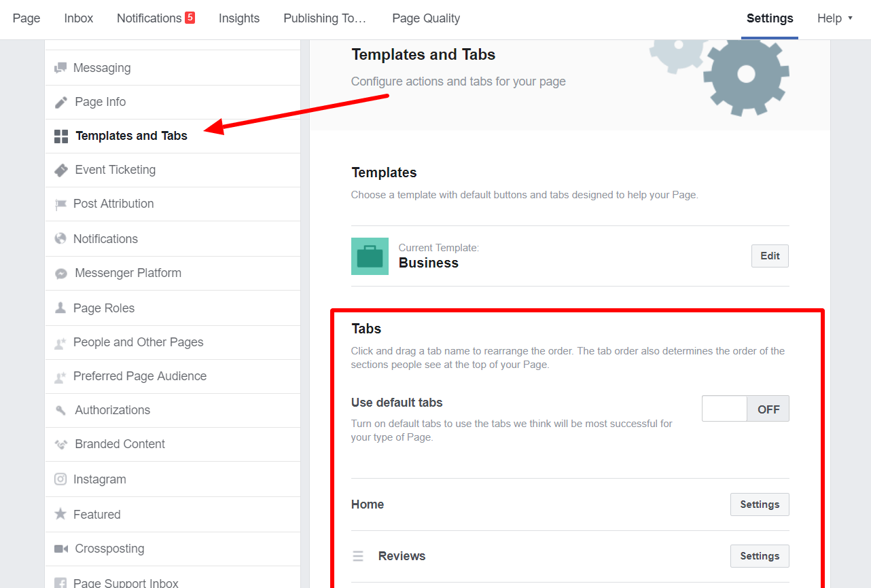Click the Messaging speech bubbles icon
871x588 pixels.
point(60,68)
